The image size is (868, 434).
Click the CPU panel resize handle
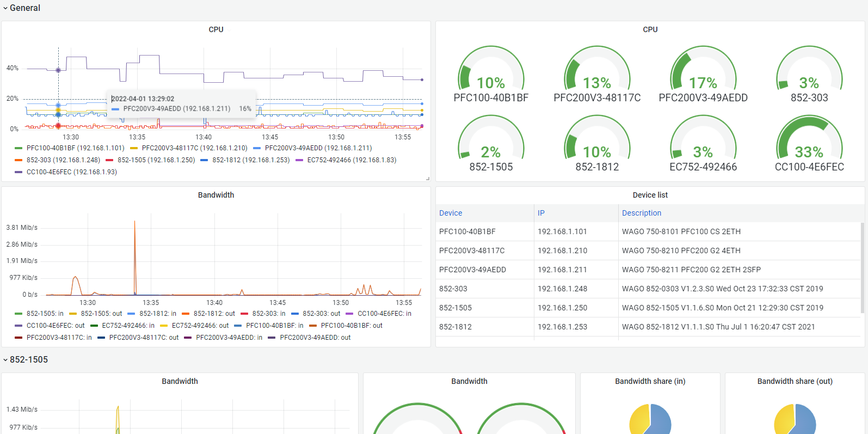(x=428, y=179)
